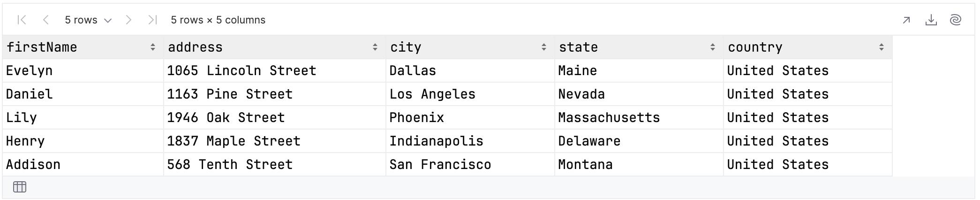Click the spiral icon in toolbar

956,20
